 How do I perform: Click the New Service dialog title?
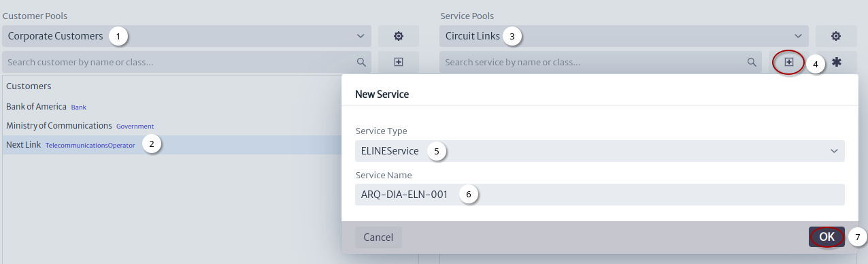pyautogui.click(x=382, y=95)
